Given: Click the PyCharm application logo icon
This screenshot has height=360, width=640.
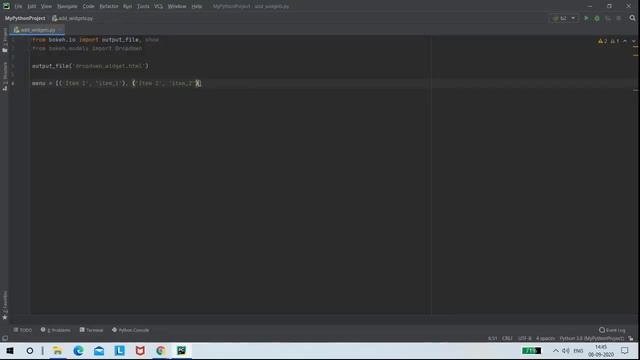Looking at the screenshot, I should point(6,6).
